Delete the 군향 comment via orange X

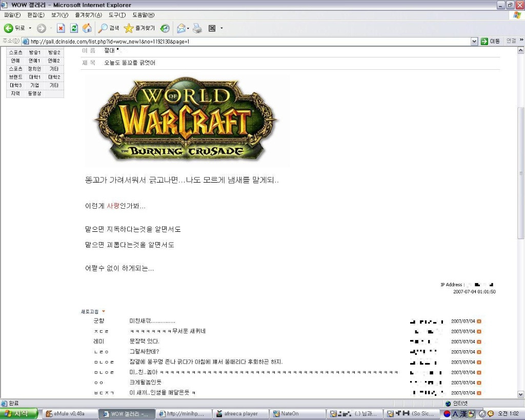pyautogui.click(x=479, y=321)
